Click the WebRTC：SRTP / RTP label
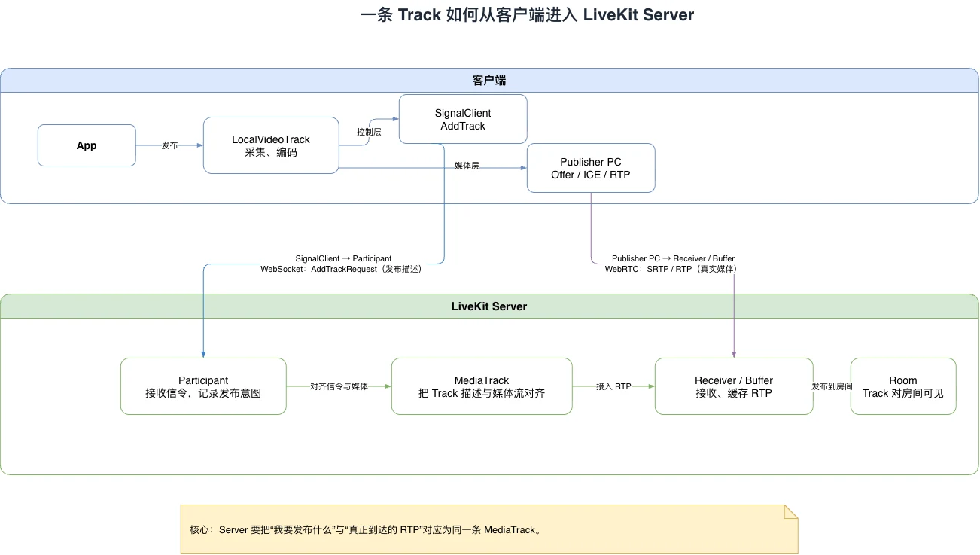 [673, 269]
